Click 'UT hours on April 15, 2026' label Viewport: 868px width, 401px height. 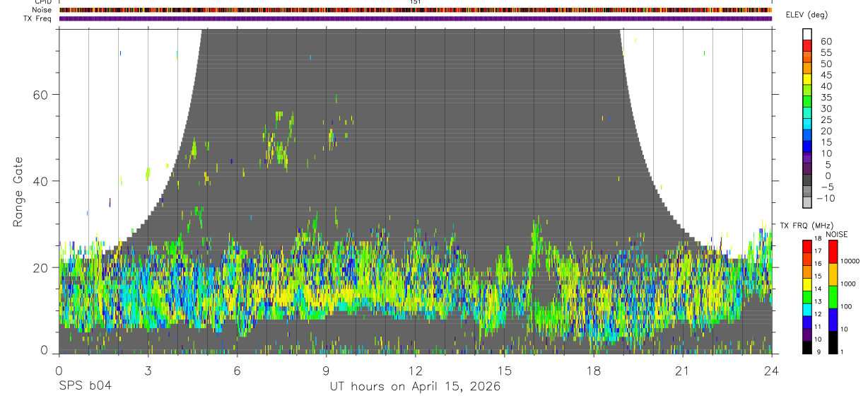[415, 386]
